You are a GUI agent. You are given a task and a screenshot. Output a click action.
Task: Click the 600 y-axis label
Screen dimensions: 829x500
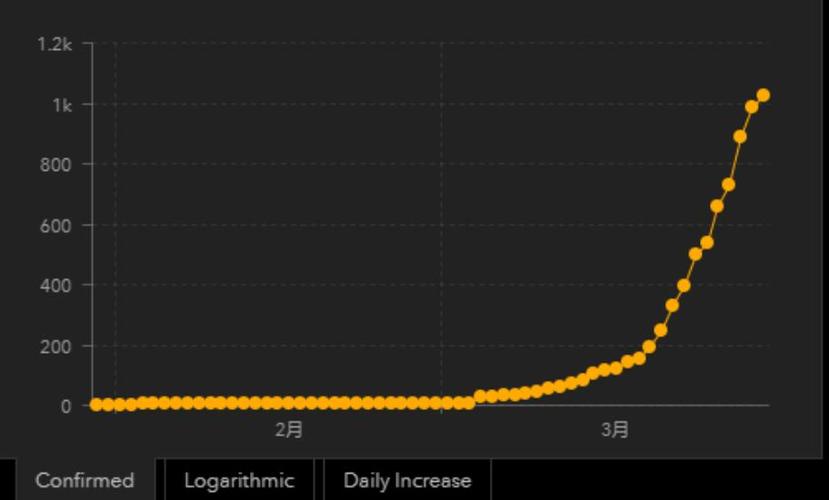pos(56,226)
